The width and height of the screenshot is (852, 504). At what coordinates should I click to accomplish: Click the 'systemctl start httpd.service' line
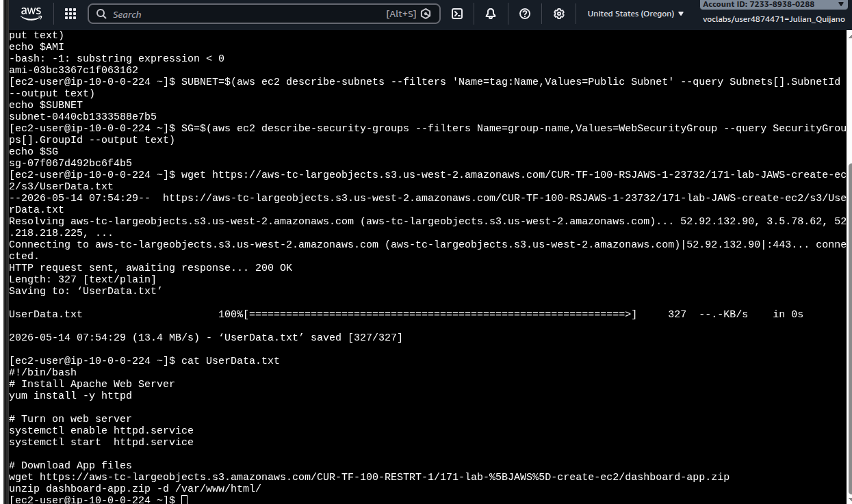[x=101, y=442]
